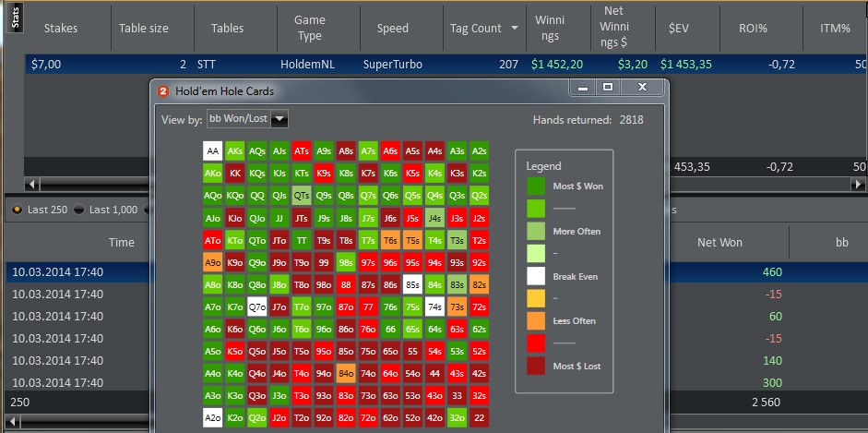The width and height of the screenshot is (868, 433).
Task: Click the 66 hole card cell
Action: tap(390, 329)
